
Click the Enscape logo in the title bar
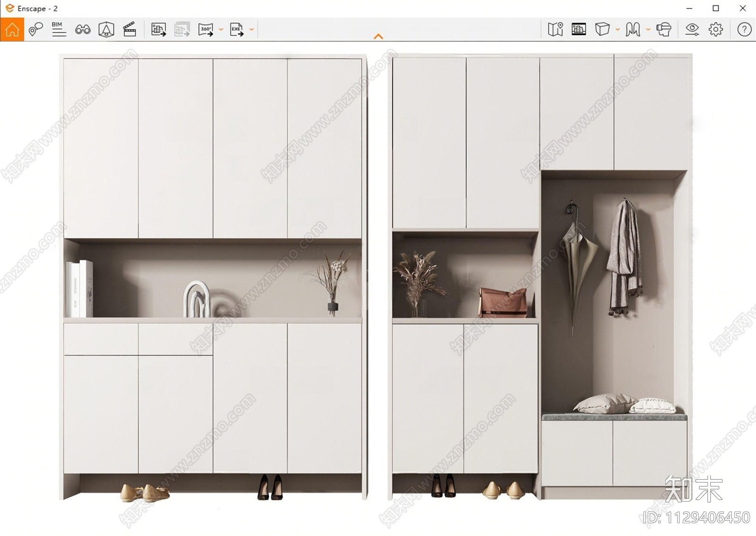[10, 8]
